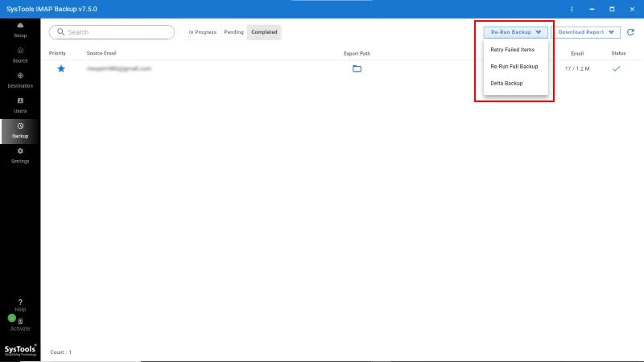This screenshot has height=362, width=644.
Task: Open the three-dot menu in title bar
Action: point(572,9)
